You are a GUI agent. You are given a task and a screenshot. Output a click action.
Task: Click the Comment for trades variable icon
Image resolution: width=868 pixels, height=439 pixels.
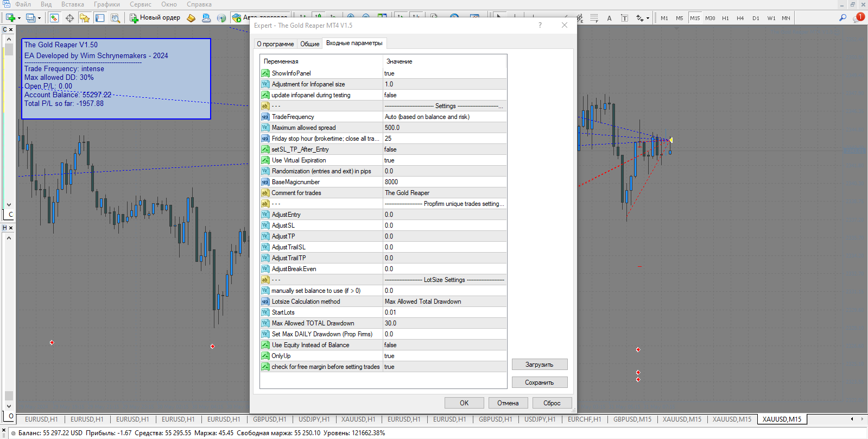265,193
